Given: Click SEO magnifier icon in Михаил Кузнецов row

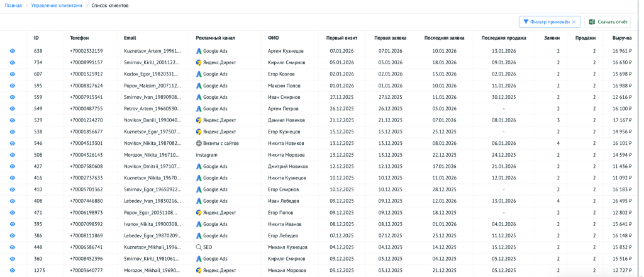Looking at the screenshot, I should 199,247.
